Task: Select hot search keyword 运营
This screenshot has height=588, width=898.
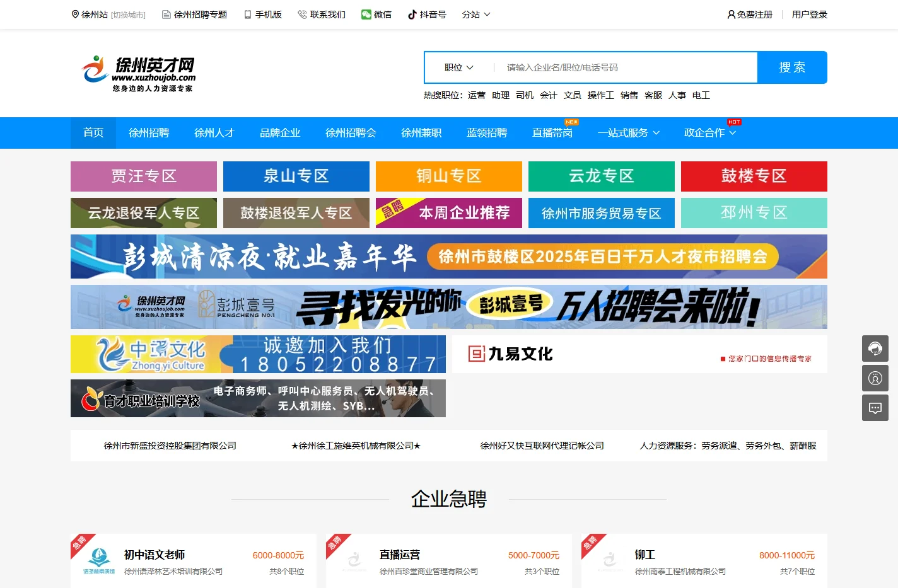Action: click(477, 95)
